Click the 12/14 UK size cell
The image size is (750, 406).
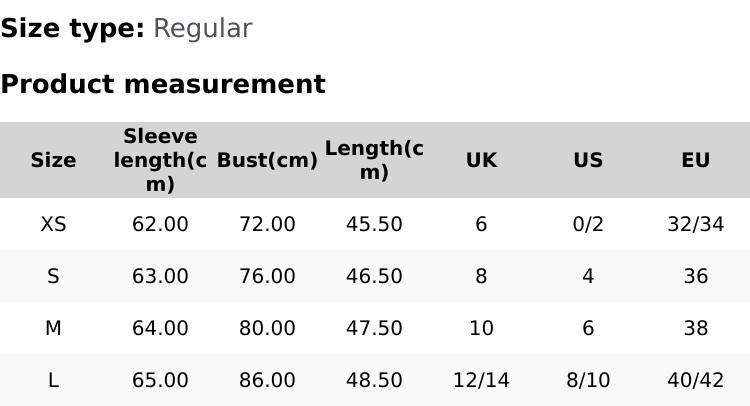click(481, 380)
